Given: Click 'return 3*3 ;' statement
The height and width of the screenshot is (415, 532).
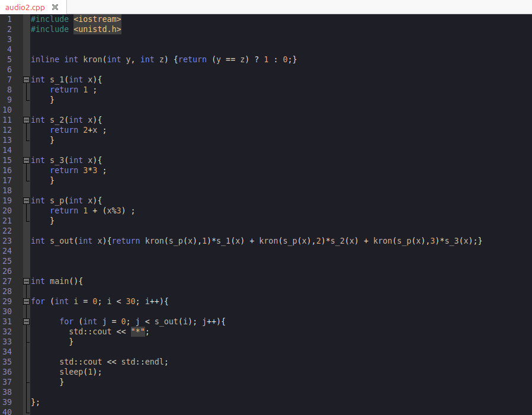Looking at the screenshot, I should click(78, 171).
